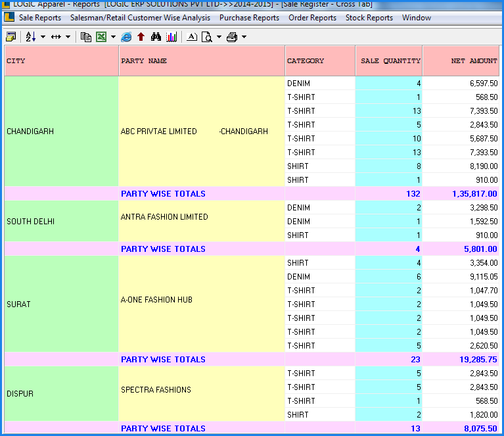Open the Purchase Reports menu

pos(249,18)
